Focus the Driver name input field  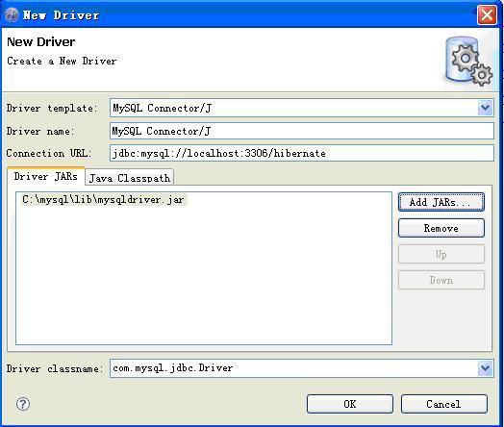click(301, 131)
